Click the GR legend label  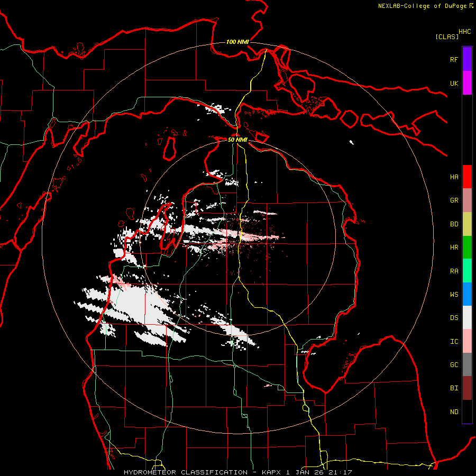pos(454,200)
